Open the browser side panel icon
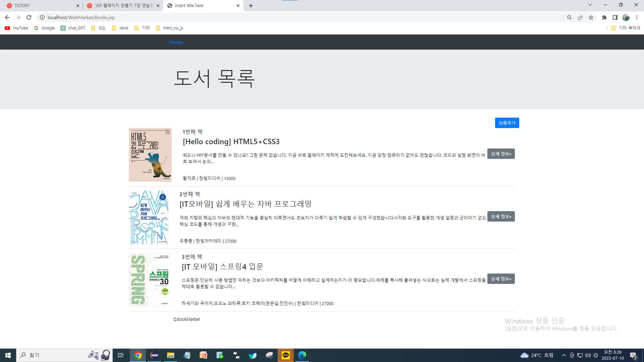 [615, 17]
